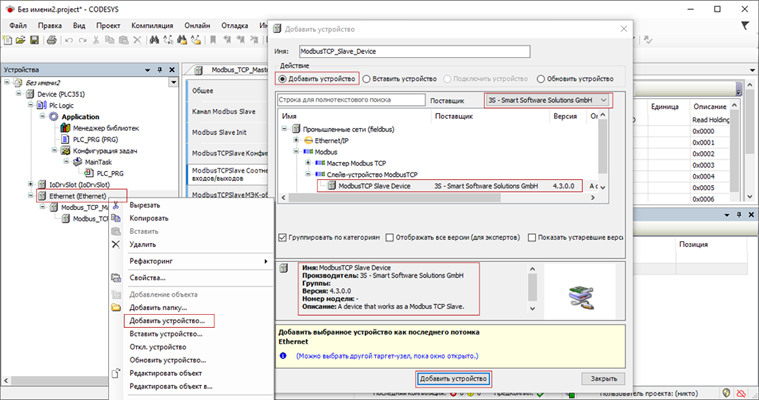The height and width of the screenshot is (400, 759).
Task: Click the Task Configuration icon in the tree
Action: coord(65,151)
